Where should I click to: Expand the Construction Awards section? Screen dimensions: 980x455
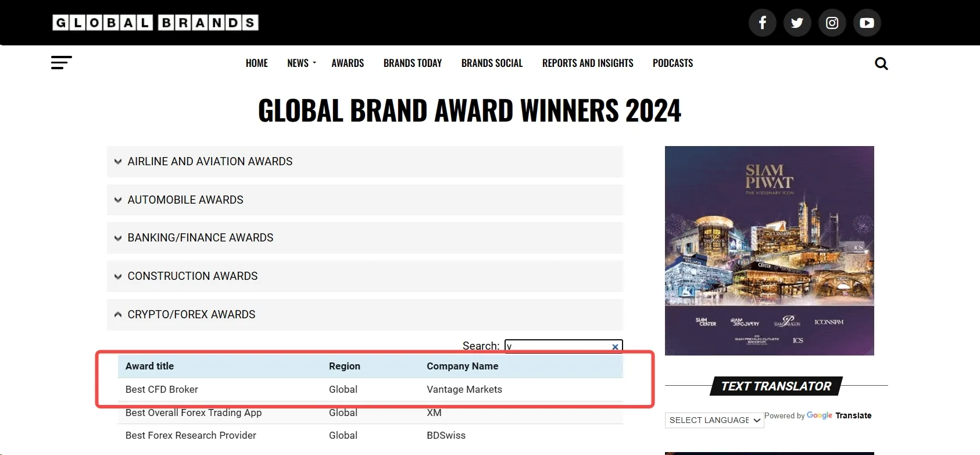[x=365, y=276]
